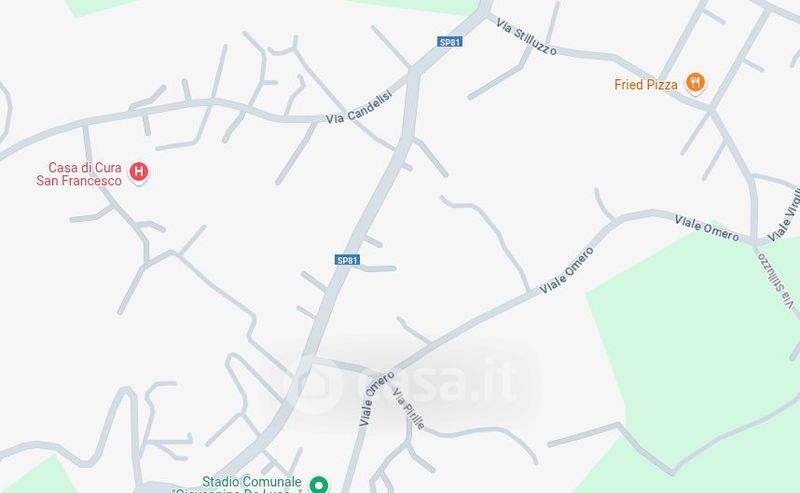
Task: Click the SP81 shield closest to Via Stilluzzo
Action: click(450, 42)
